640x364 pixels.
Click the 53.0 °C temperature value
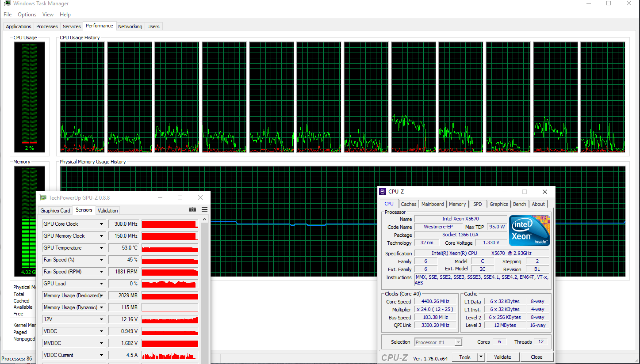click(x=124, y=248)
